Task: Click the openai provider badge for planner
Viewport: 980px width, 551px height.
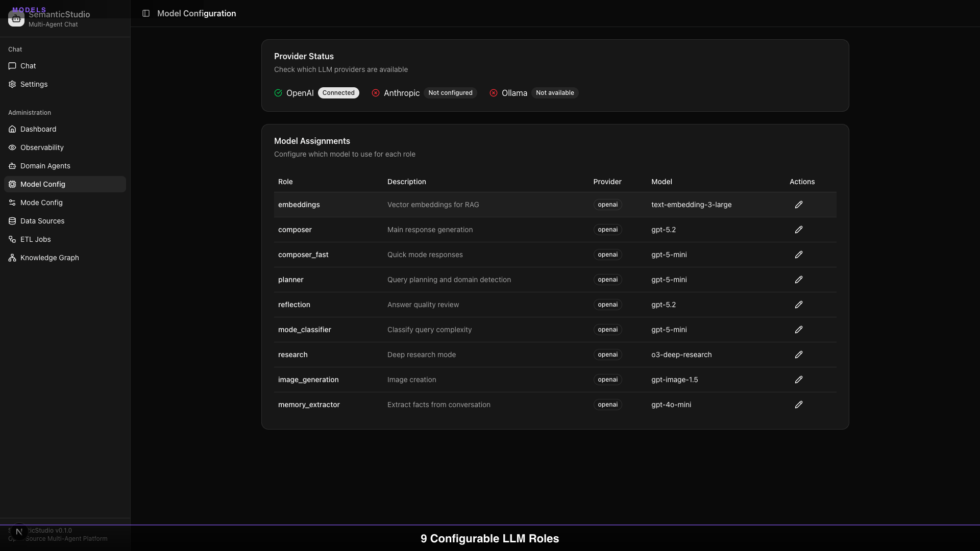Action: pyautogui.click(x=607, y=280)
